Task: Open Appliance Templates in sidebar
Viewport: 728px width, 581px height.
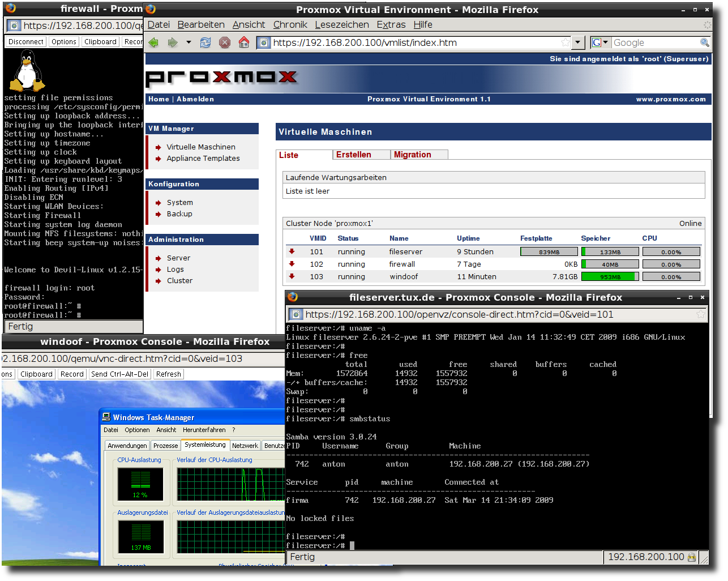Action: tap(203, 158)
